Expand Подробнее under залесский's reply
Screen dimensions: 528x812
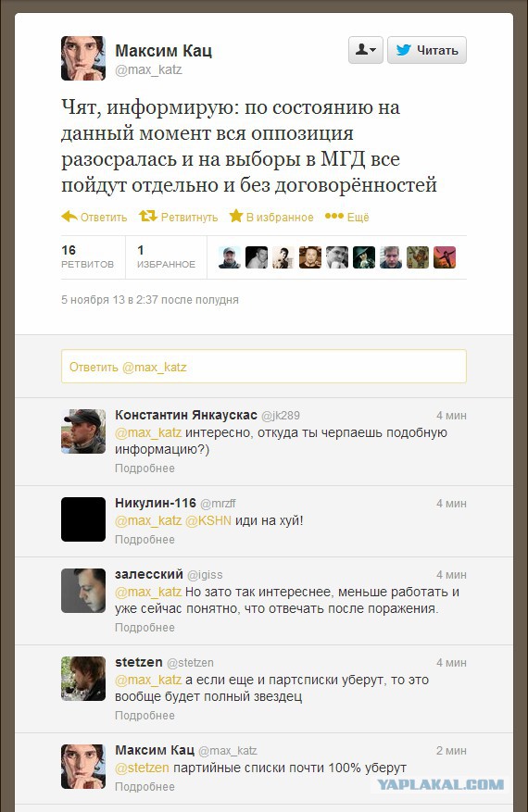pos(145,628)
